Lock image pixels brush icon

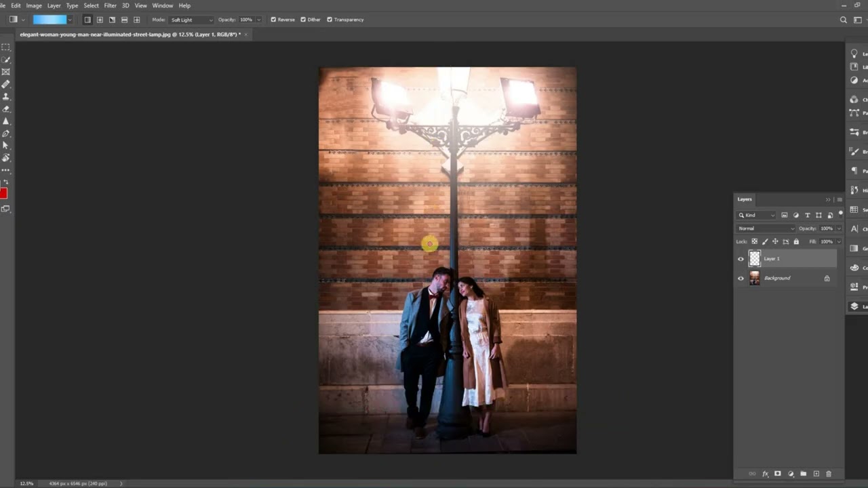coord(765,241)
